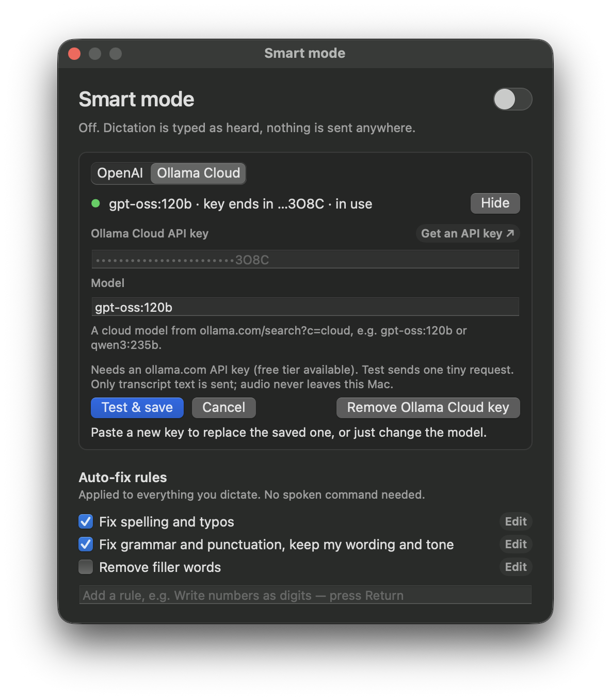Edit the Remove filler words rule
The height and width of the screenshot is (700, 611).
516,567
